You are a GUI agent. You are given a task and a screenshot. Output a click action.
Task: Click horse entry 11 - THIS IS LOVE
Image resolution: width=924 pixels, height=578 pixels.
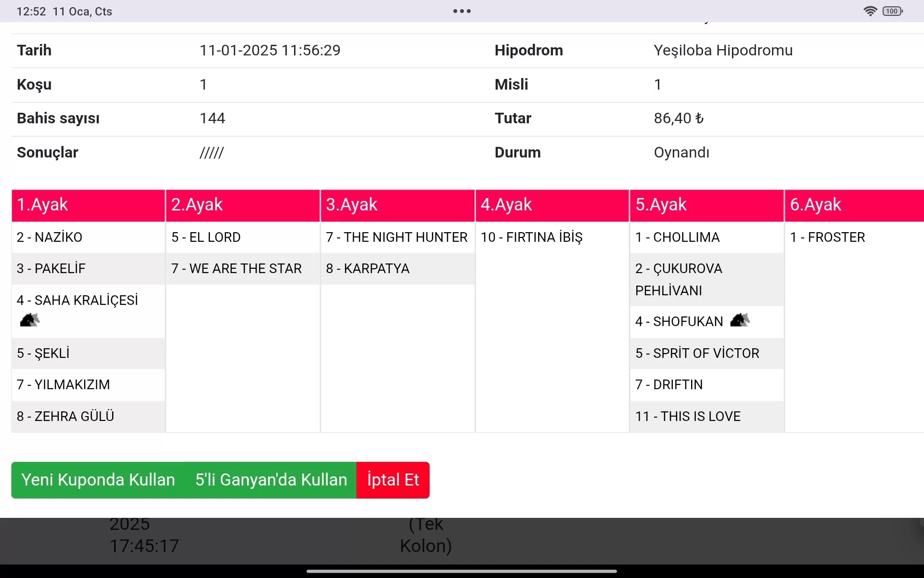pyautogui.click(x=688, y=417)
